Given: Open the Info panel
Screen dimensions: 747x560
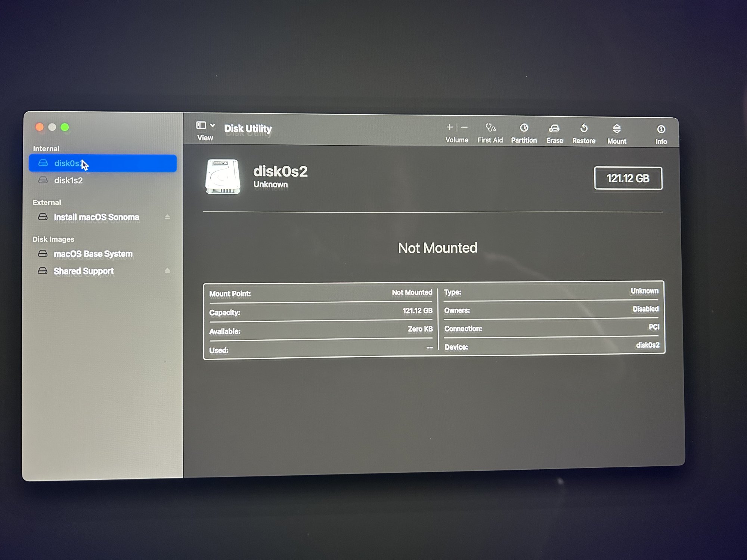Looking at the screenshot, I should [x=661, y=130].
